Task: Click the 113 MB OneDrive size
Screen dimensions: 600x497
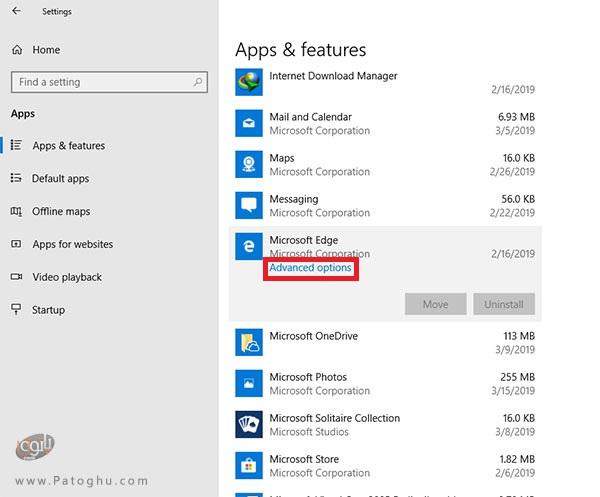Action: point(519,336)
